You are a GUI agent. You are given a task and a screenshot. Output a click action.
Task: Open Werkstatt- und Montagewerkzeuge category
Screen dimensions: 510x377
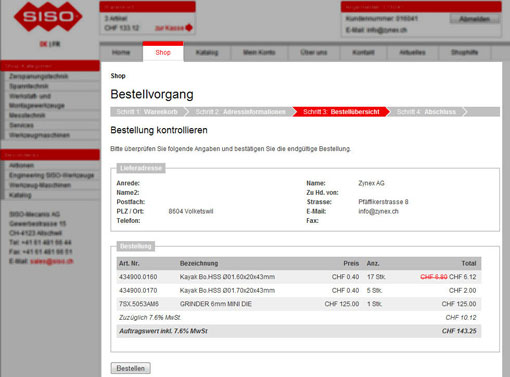(37, 101)
